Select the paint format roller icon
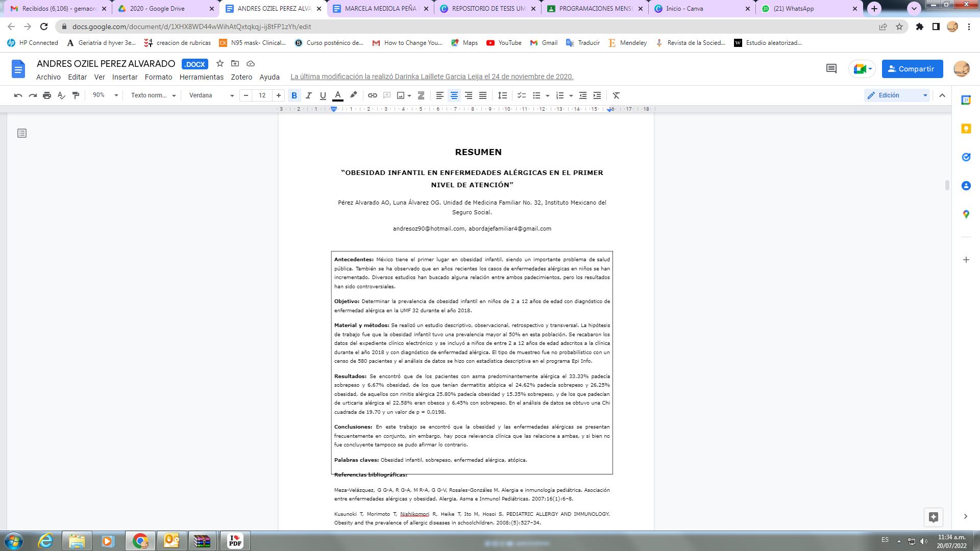The image size is (980, 551). tap(76, 95)
